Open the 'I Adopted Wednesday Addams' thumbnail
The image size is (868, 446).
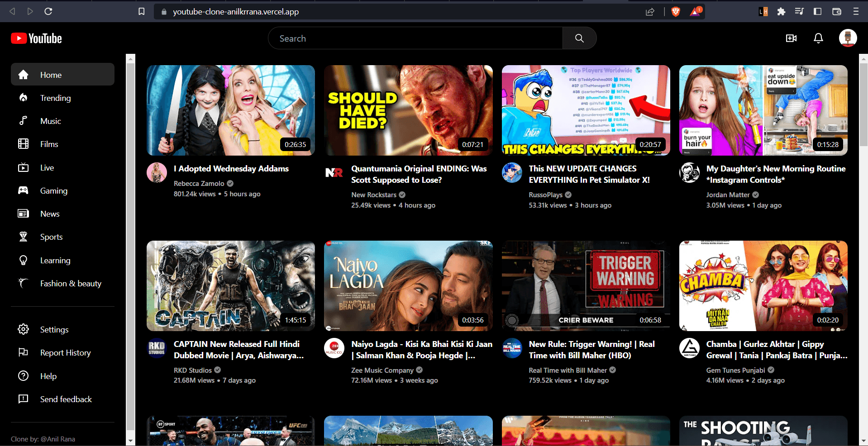click(x=231, y=110)
